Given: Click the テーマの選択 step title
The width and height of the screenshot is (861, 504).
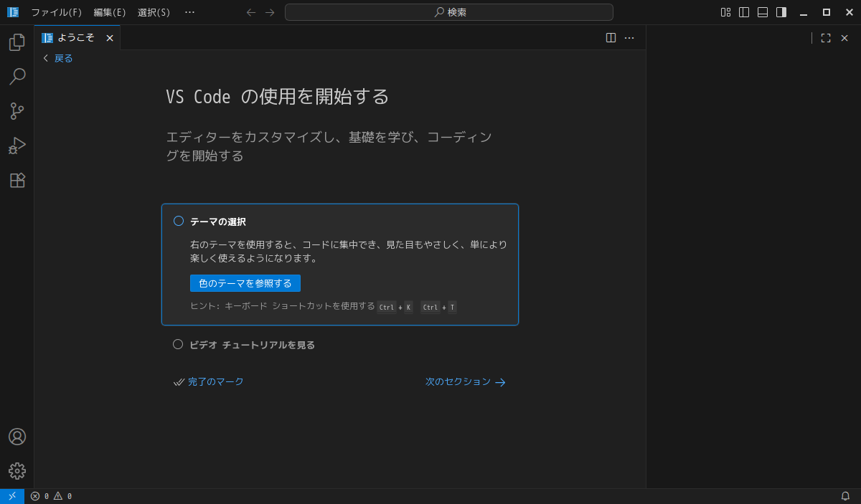Looking at the screenshot, I should point(218,222).
